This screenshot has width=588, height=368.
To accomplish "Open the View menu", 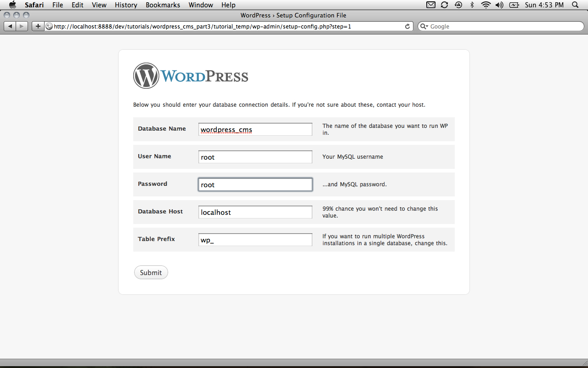I will pyautogui.click(x=99, y=5).
